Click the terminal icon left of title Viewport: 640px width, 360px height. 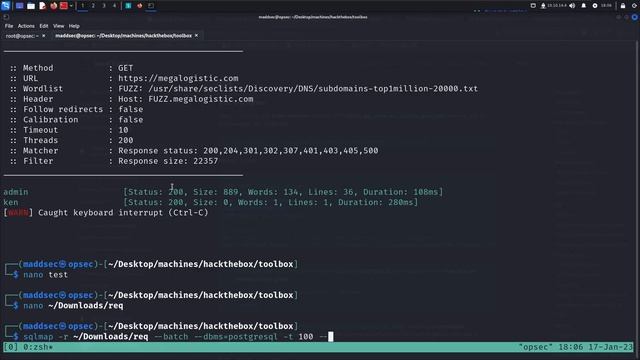coord(6,17)
